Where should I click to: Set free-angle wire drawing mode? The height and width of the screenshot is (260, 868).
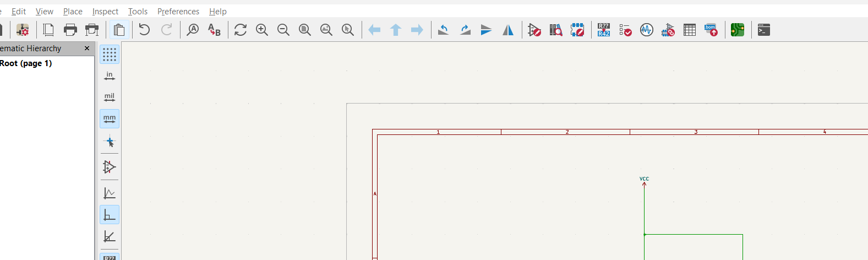pyautogui.click(x=110, y=193)
